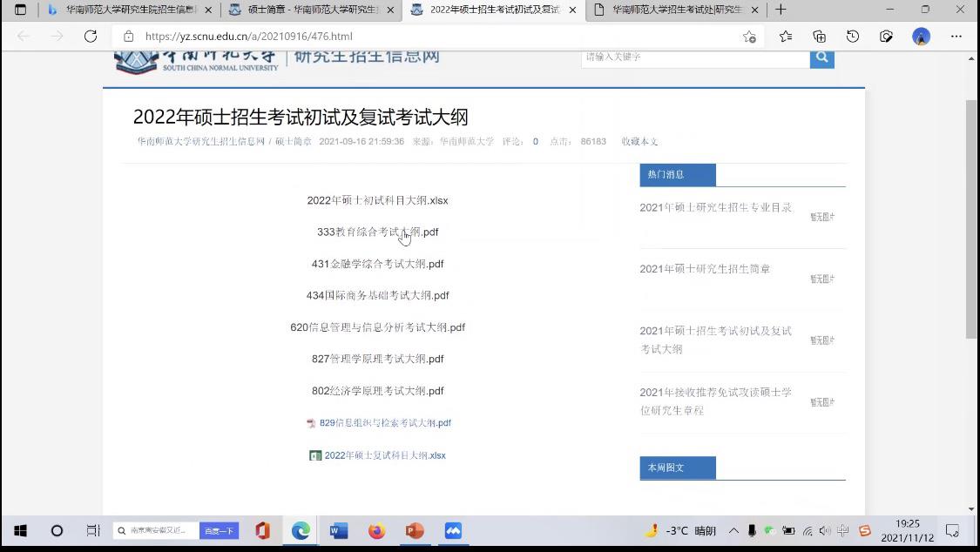The width and height of the screenshot is (980, 552).
Task: Open browser History panel
Action: click(x=853, y=36)
